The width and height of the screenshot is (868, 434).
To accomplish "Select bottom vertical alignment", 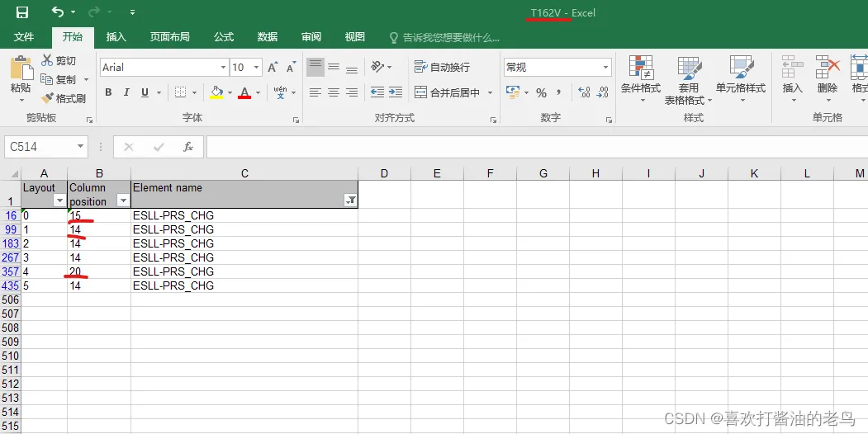I will click(352, 68).
